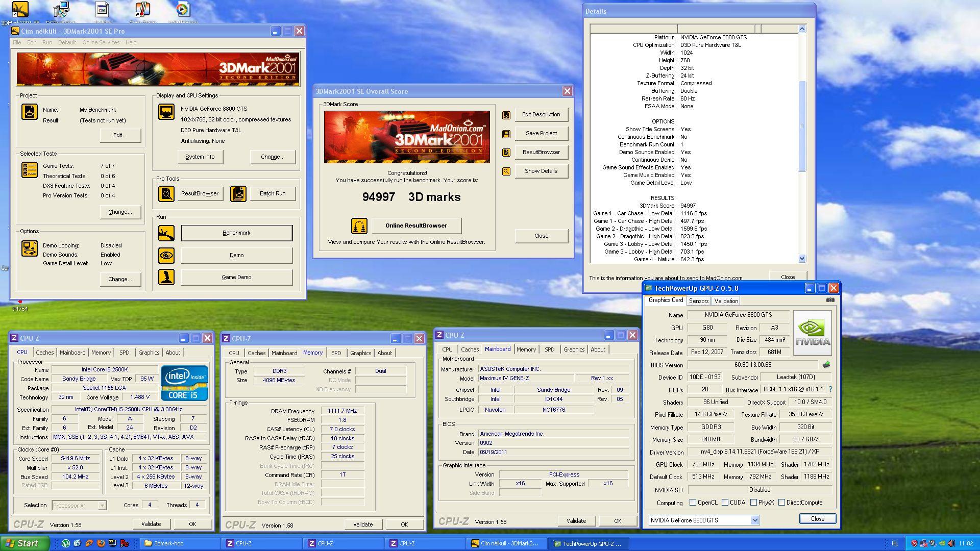Viewport: 980px width, 551px height.
Task: Toggle the CUDA checkbox in GPU-Z
Action: pyautogui.click(x=725, y=503)
